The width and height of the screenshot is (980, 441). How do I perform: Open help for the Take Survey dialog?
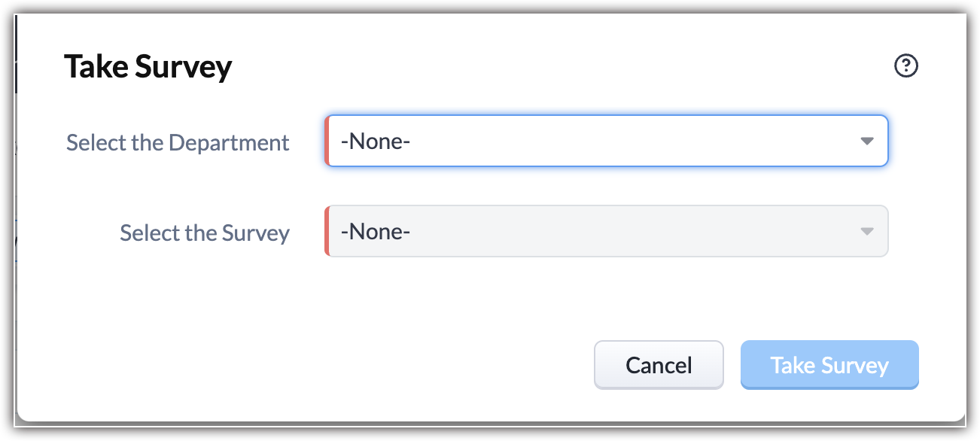pos(906,66)
